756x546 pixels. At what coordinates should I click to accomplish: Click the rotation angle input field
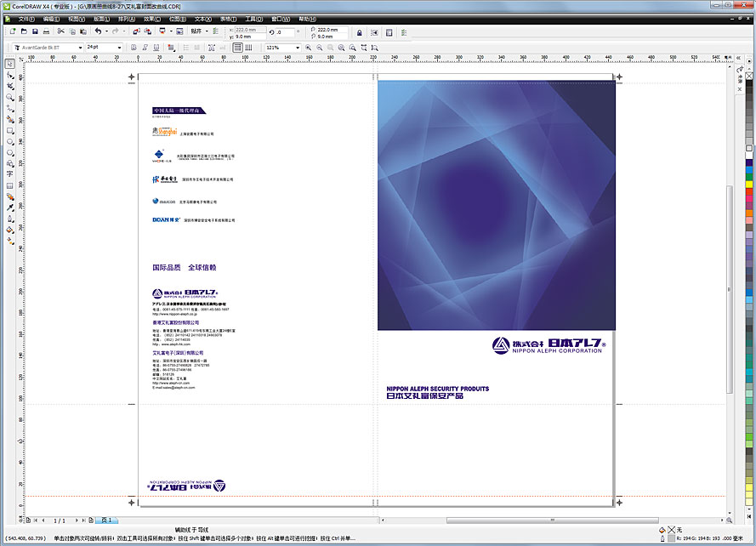pyautogui.click(x=283, y=32)
